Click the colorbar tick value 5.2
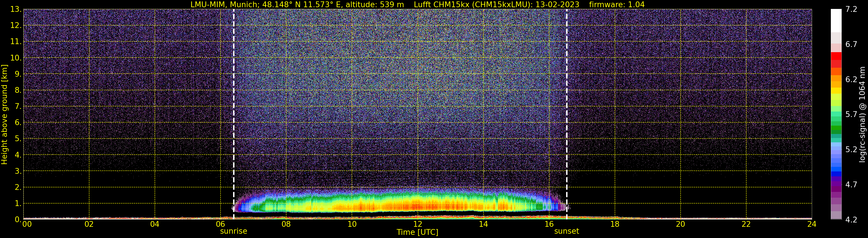This screenshot has height=238, width=868. click(851, 150)
